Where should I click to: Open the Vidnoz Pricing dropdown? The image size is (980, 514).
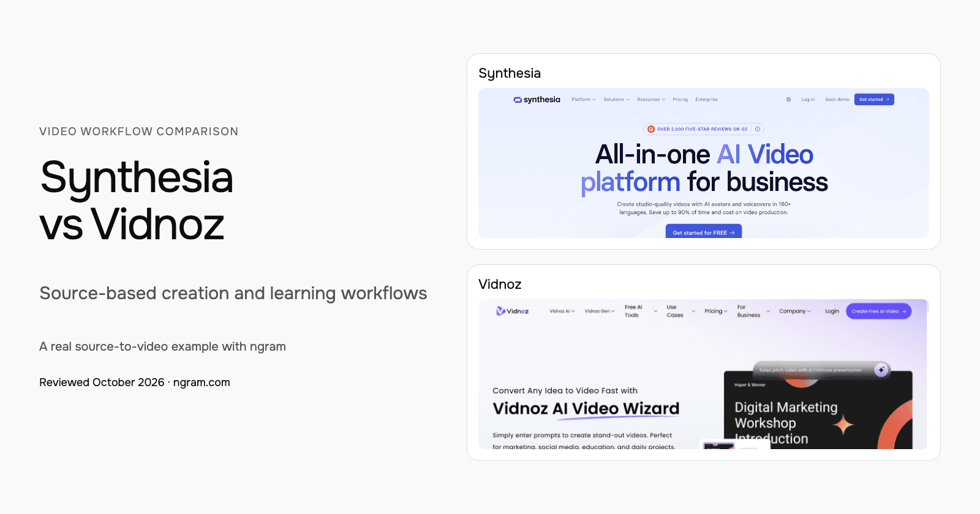(x=716, y=311)
